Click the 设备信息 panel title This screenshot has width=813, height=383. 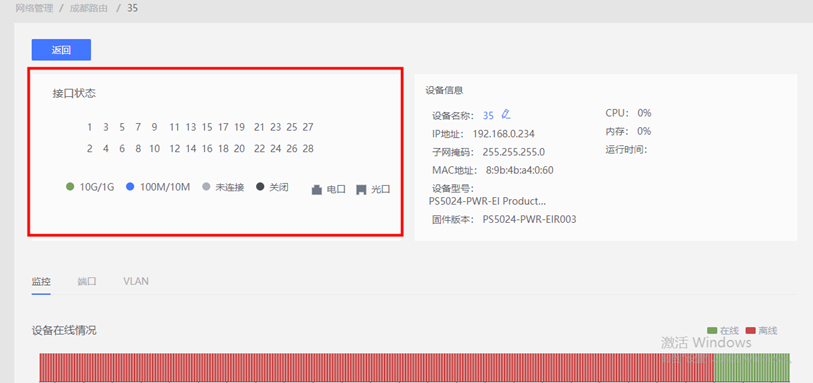pyautogui.click(x=444, y=90)
